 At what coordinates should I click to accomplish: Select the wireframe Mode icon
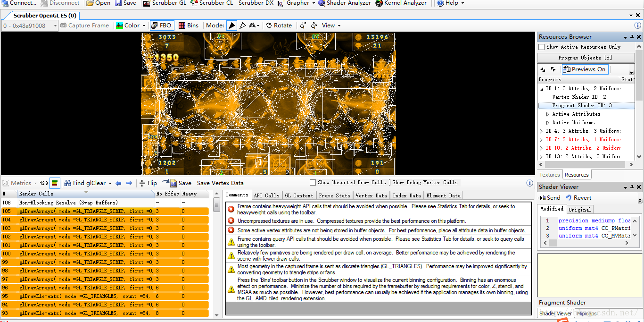point(242,25)
